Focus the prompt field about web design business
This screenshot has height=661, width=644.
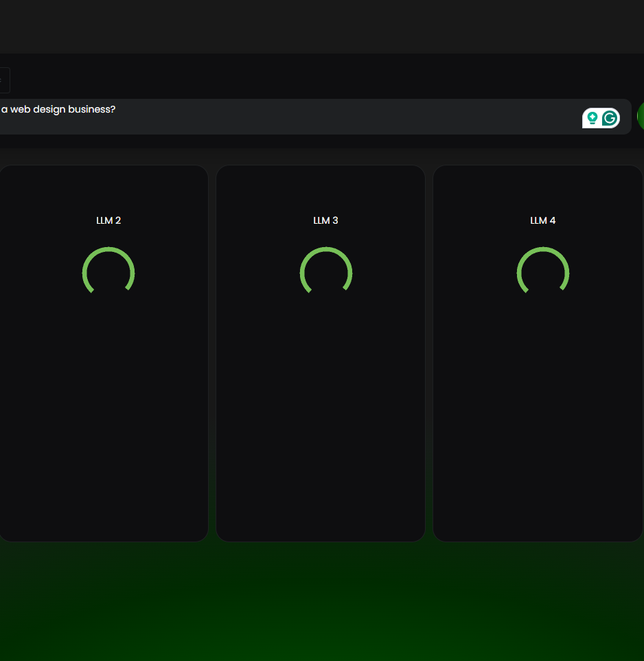[x=315, y=117]
